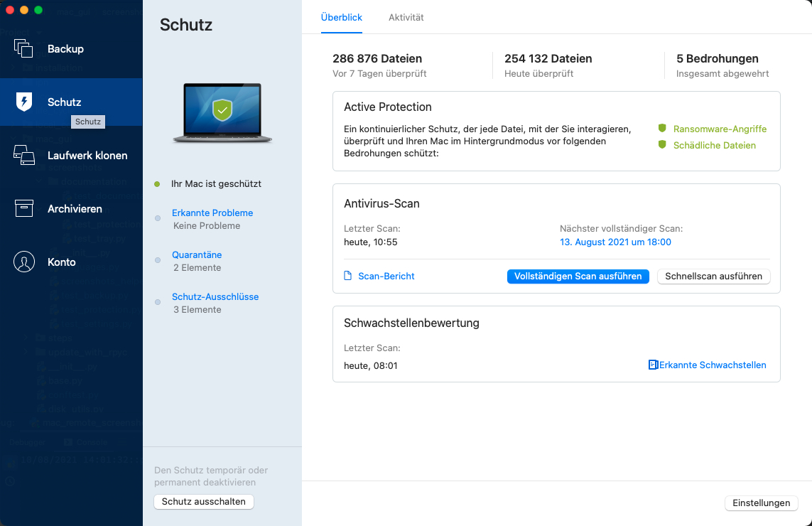This screenshot has height=526, width=812.
Task: Open the Quarantäne link
Action: click(x=197, y=254)
